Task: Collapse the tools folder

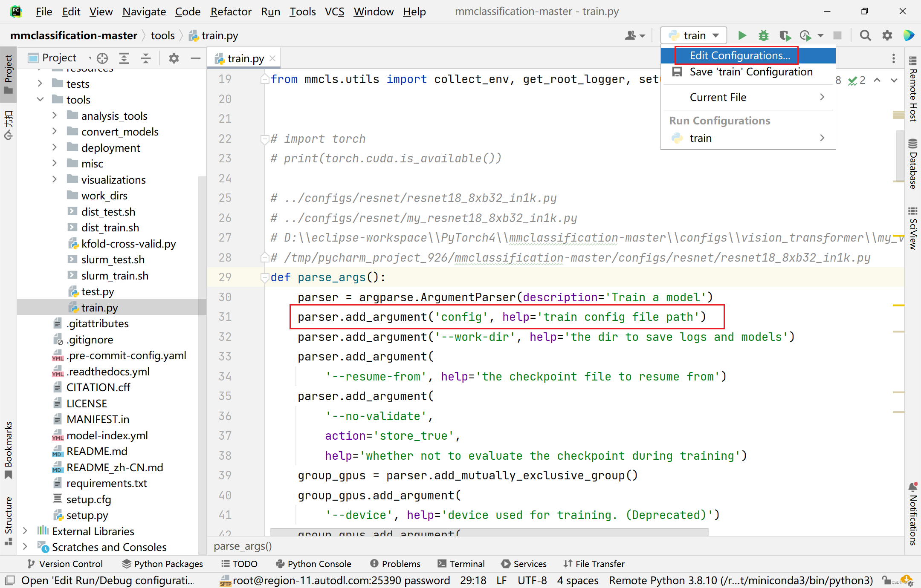Action: pos(40,100)
